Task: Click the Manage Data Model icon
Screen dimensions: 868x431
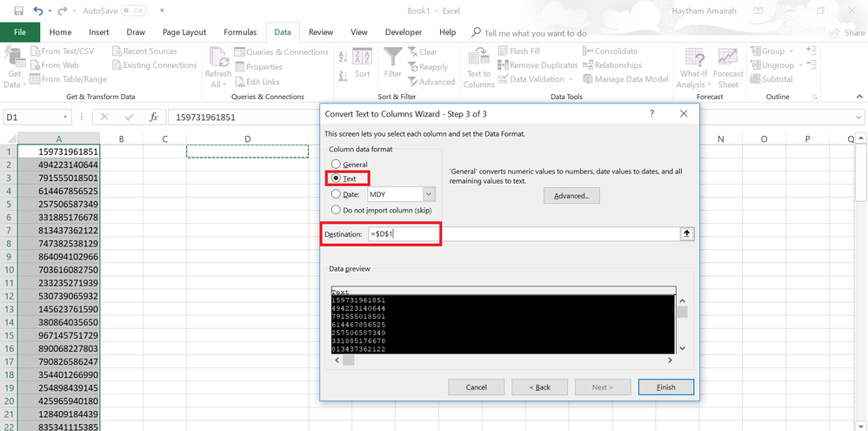Action: tap(588, 79)
